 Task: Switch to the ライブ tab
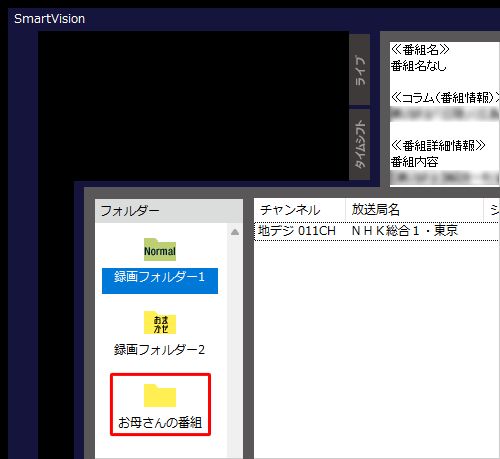pos(360,70)
